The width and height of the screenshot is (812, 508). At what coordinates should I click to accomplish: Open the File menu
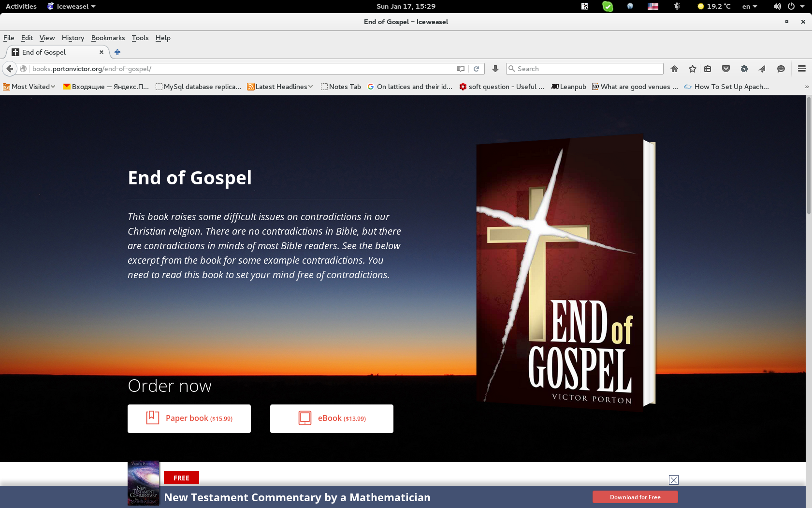[x=9, y=38]
